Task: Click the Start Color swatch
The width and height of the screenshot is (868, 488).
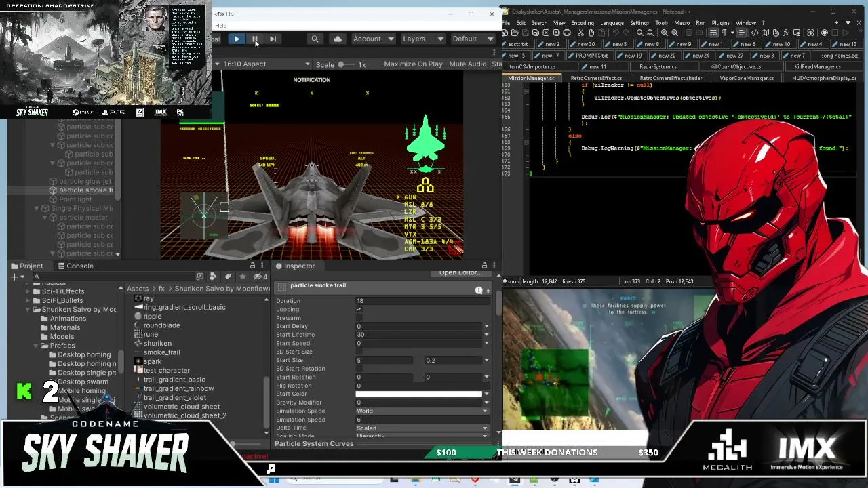Action: [x=418, y=394]
